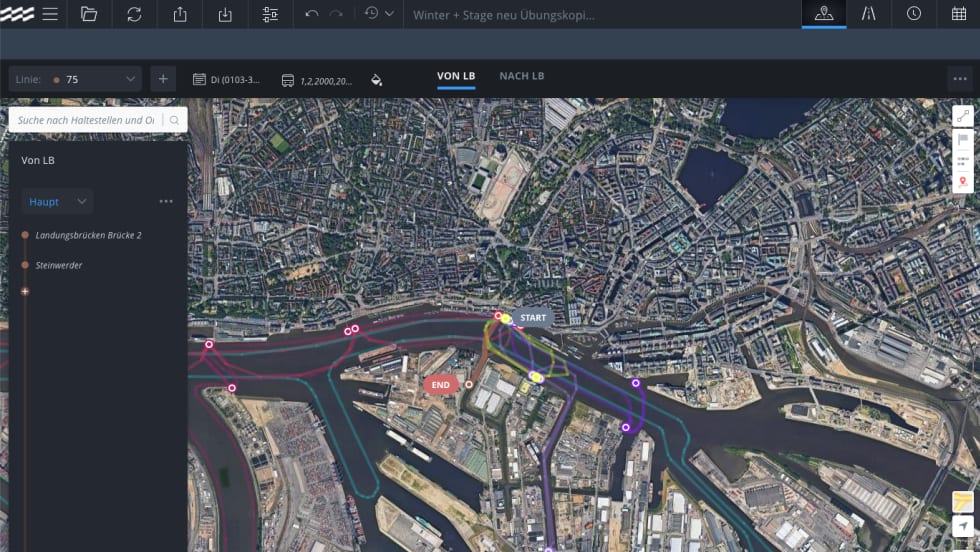Click the paint bucket color icon

click(x=377, y=80)
